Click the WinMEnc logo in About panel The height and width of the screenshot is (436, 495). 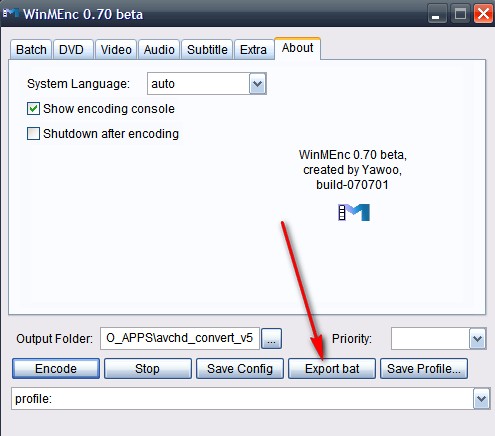(x=354, y=212)
